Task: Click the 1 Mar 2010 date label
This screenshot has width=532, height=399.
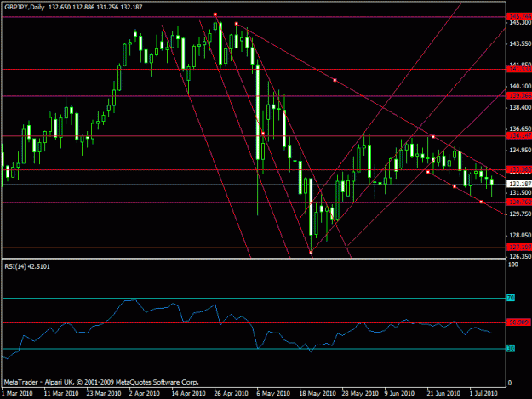Action: pos(17,394)
